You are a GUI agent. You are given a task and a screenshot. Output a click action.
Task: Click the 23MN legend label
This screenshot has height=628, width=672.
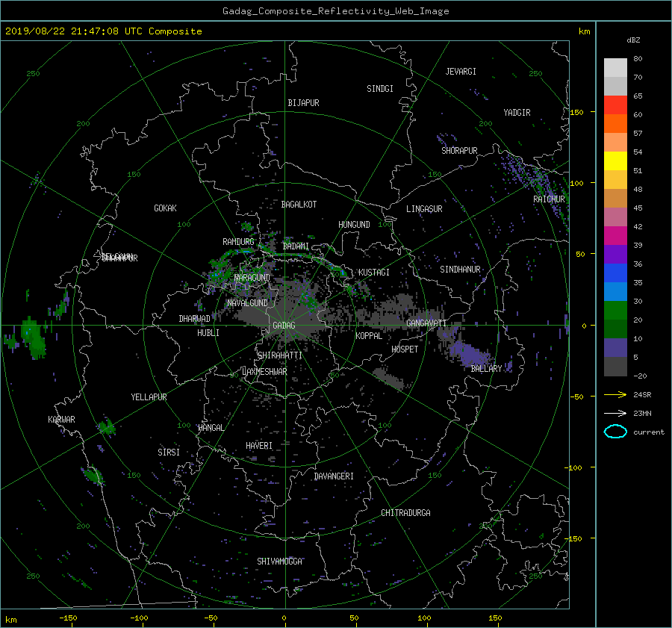[642, 413]
